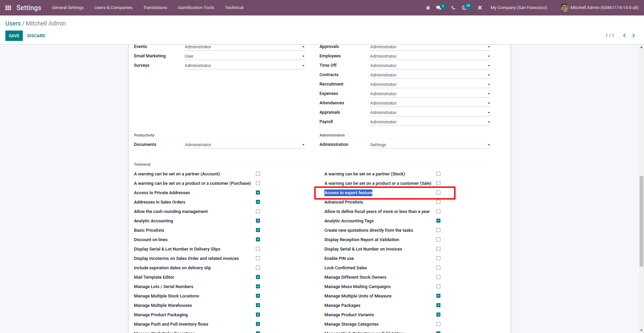Go to previous record arrow
Screen dimensions: 644x333
pos(624,36)
